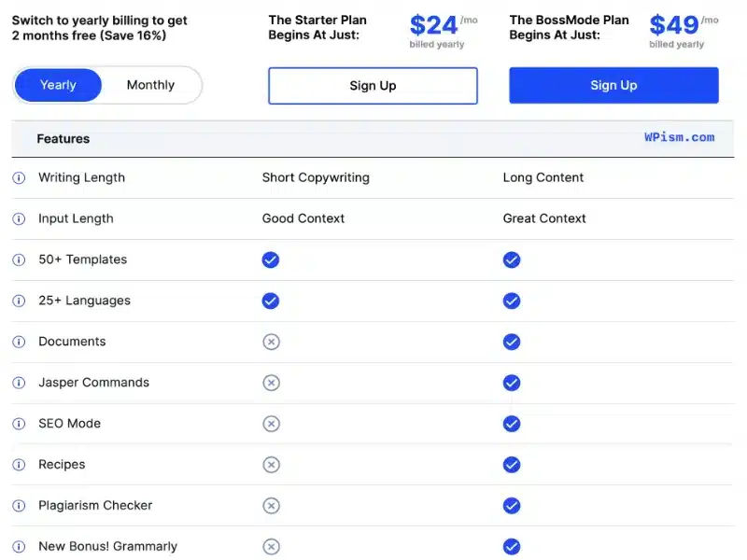Viewport: 747px width, 560px height.
Task: Switch billing to Monthly
Action: coord(150,85)
